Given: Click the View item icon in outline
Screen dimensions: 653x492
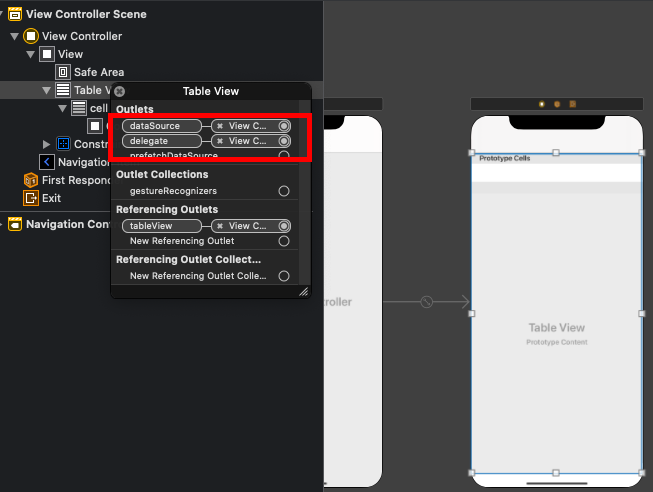Looking at the screenshot, I should click(x=47, y=54).
